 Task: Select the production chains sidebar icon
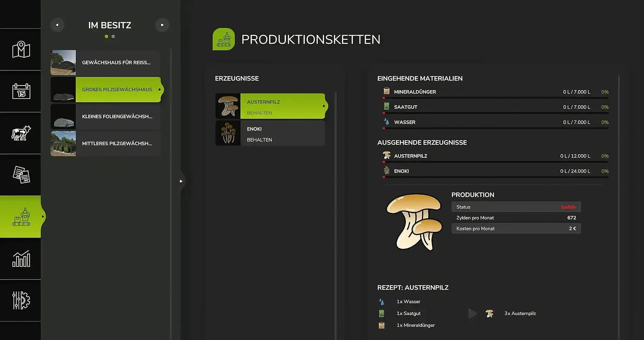point(21,217)
